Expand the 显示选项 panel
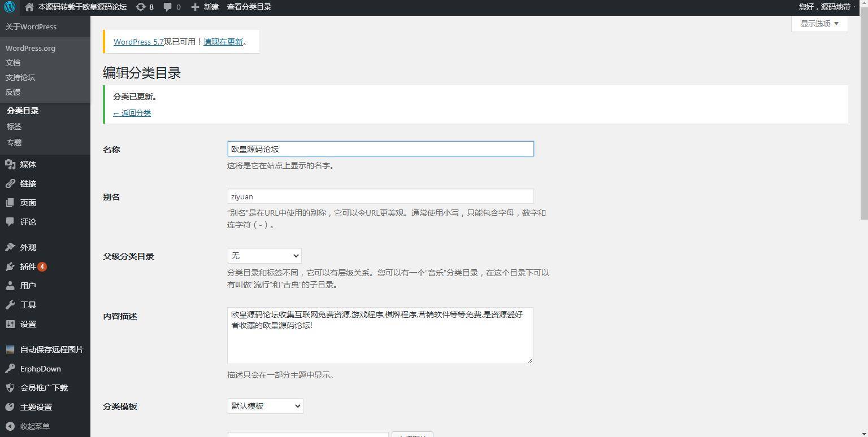Viewport: 868px width, 437px height. (x=818, y=24)
